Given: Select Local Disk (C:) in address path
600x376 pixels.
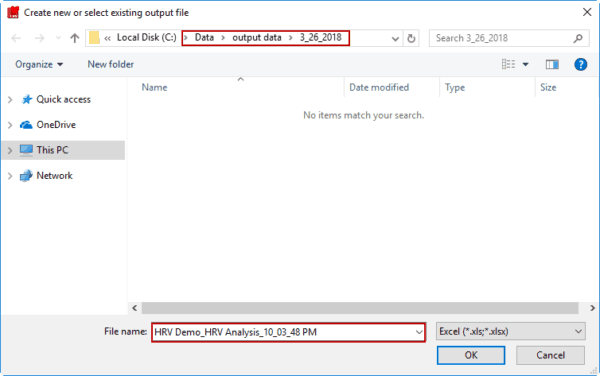Looking at the screenshot, I should tap(147, 37).
